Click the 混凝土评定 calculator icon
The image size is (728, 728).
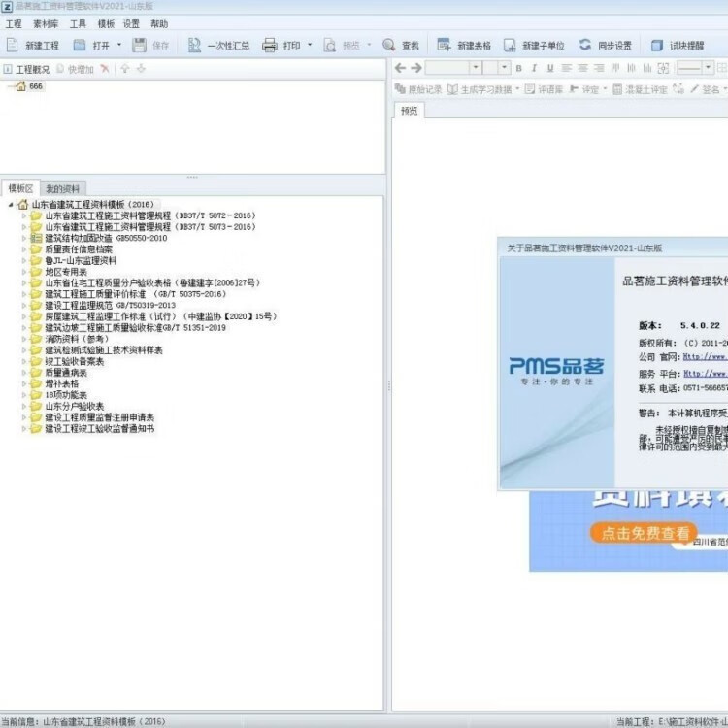point(617,89)
